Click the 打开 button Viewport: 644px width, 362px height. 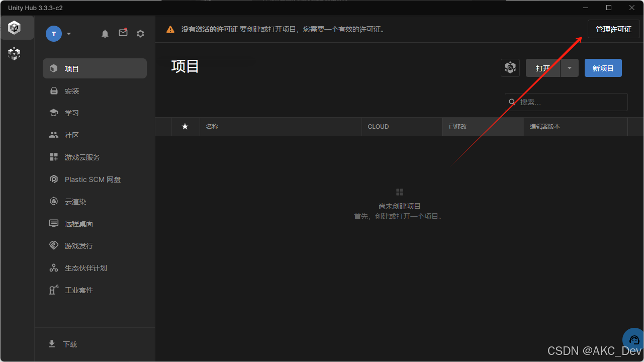coord(543,68)
